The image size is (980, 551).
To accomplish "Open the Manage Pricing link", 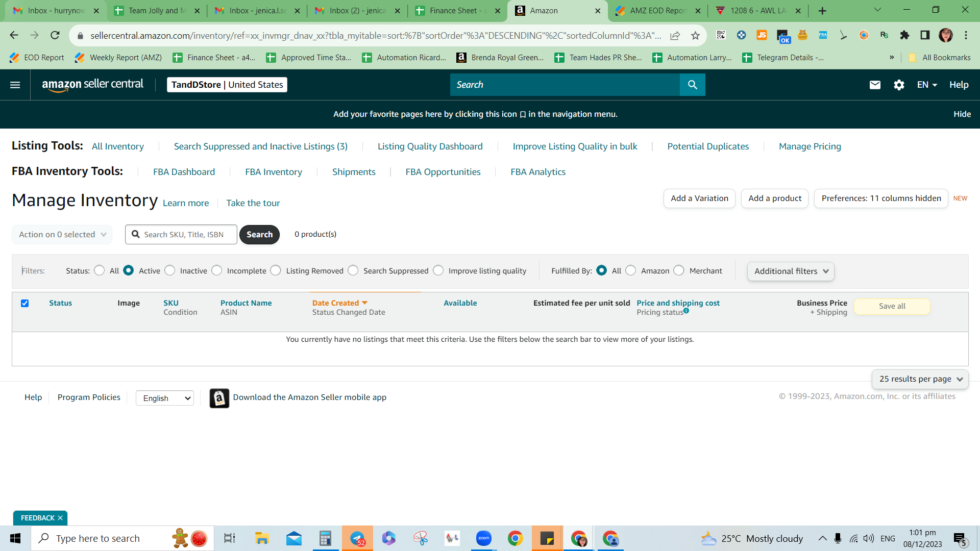I will tap(810, 146).
